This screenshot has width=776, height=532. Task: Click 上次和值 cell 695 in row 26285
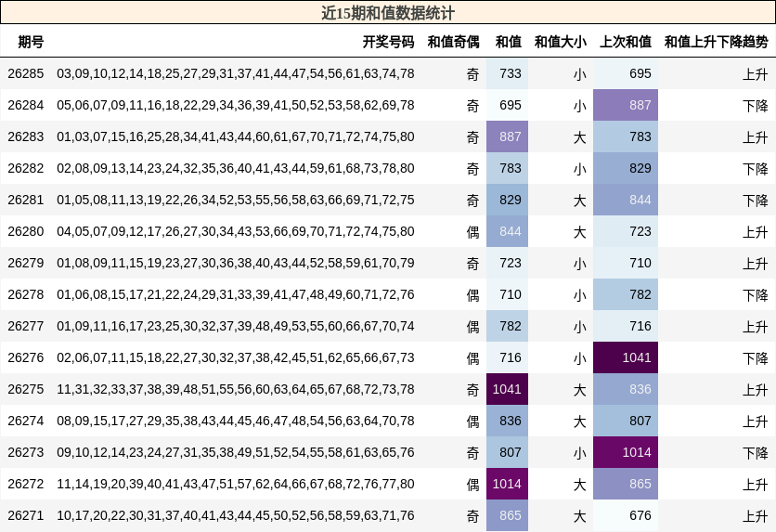point(626,73)
